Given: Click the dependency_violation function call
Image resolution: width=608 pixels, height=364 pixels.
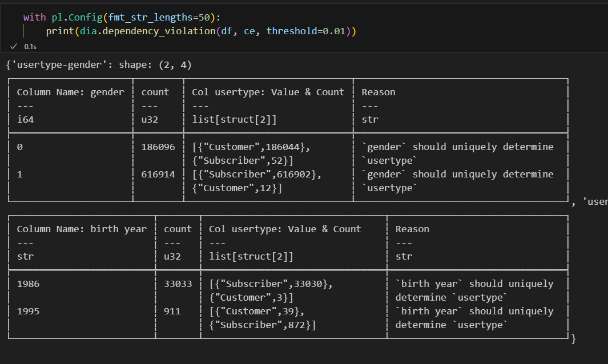Looking at the screenshot, I should point(159,31).
